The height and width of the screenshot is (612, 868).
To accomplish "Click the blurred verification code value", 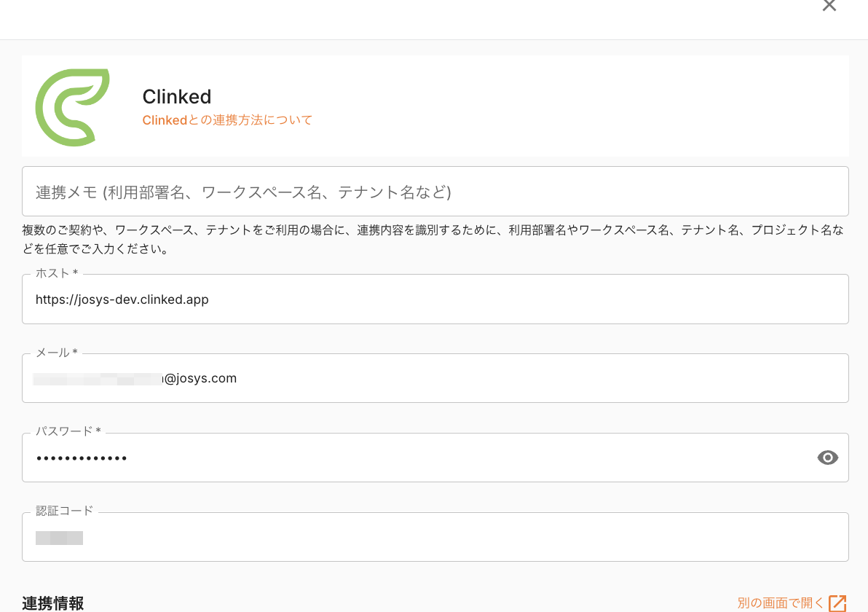I will 60,538.
